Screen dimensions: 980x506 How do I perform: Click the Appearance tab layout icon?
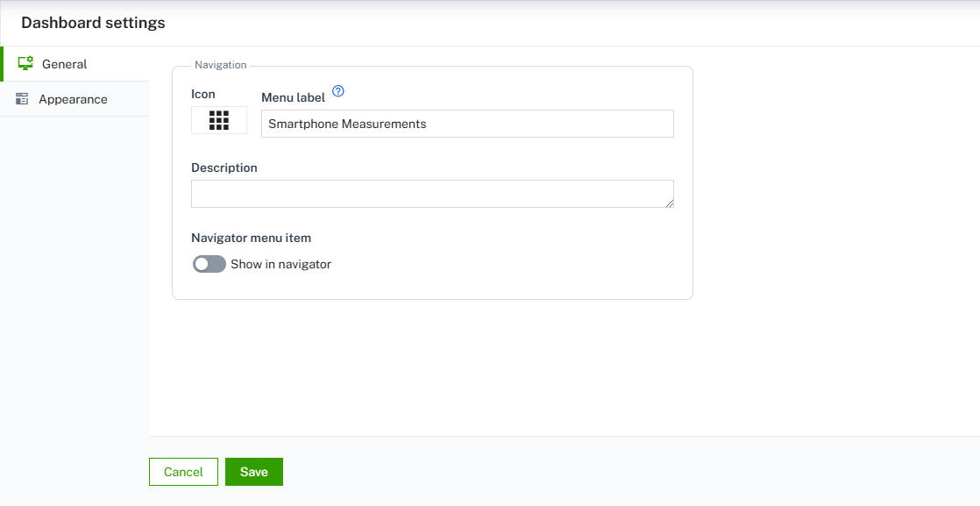point(22,99)
